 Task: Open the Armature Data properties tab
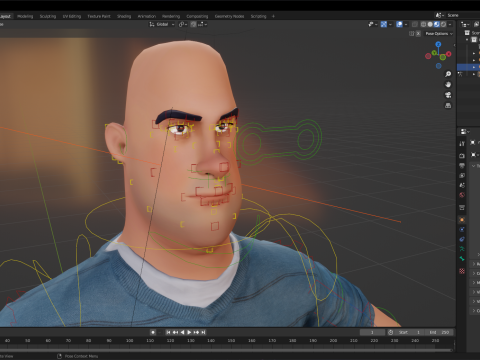pos(462,249)
